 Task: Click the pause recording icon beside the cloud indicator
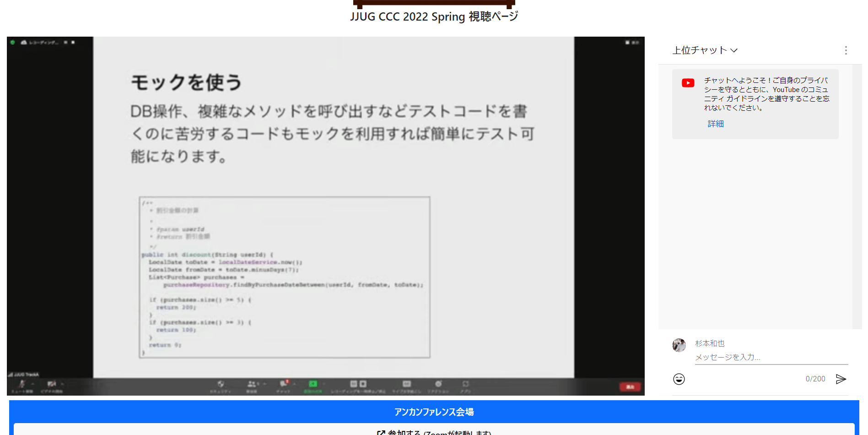pos(65,42)
